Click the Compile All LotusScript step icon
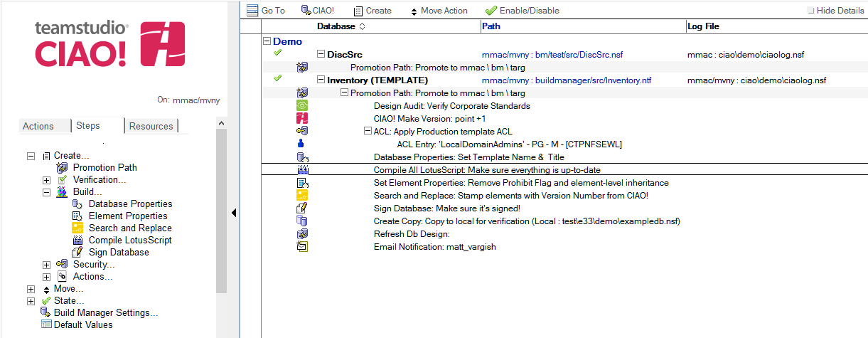 coord(302,170)
